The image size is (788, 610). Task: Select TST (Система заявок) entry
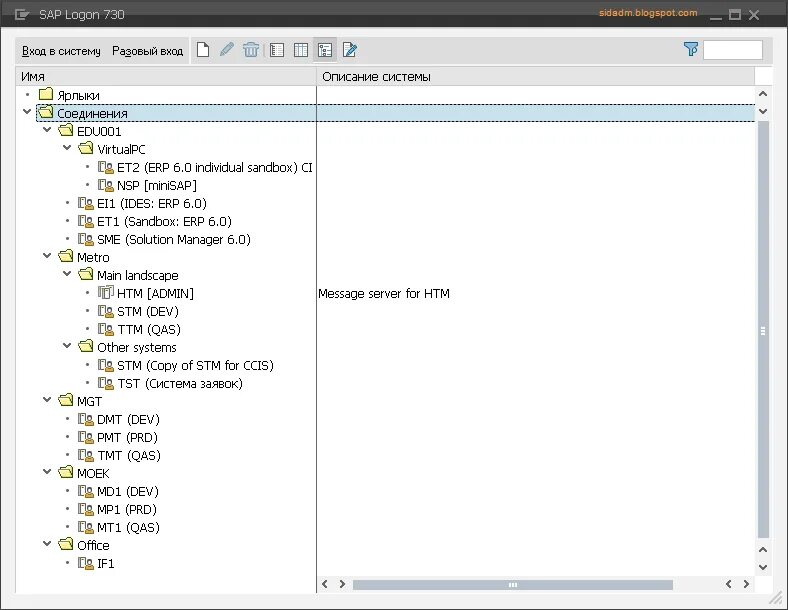click(x=180, y=383)
